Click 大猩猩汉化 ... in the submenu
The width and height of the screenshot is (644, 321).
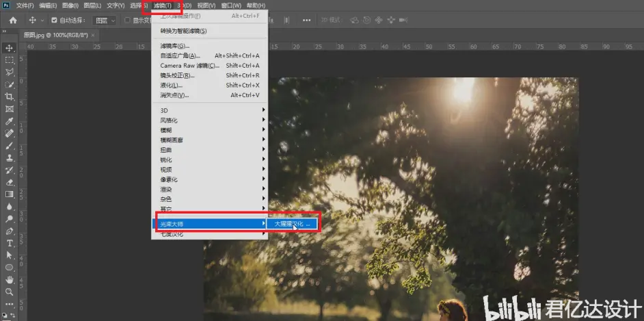(292, 224)
